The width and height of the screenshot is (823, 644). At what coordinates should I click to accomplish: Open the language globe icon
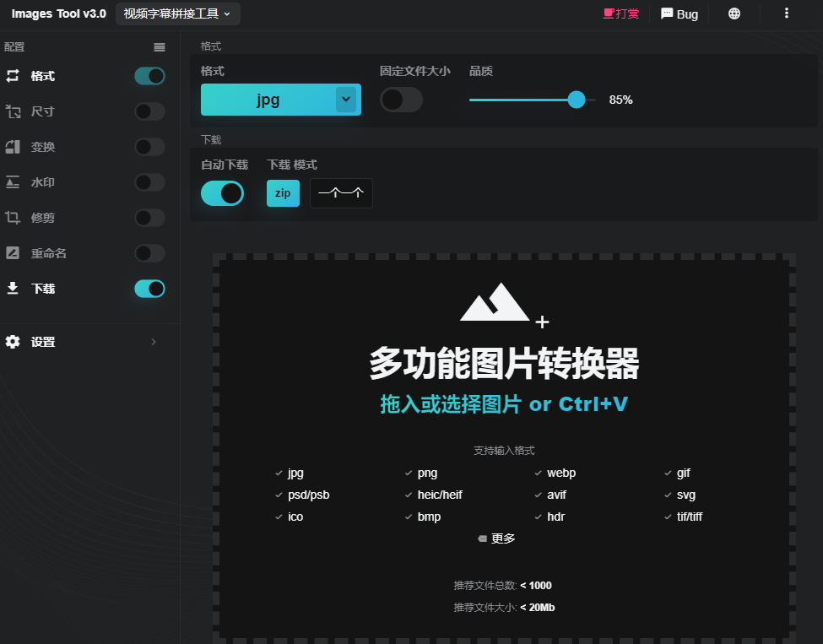734,14
